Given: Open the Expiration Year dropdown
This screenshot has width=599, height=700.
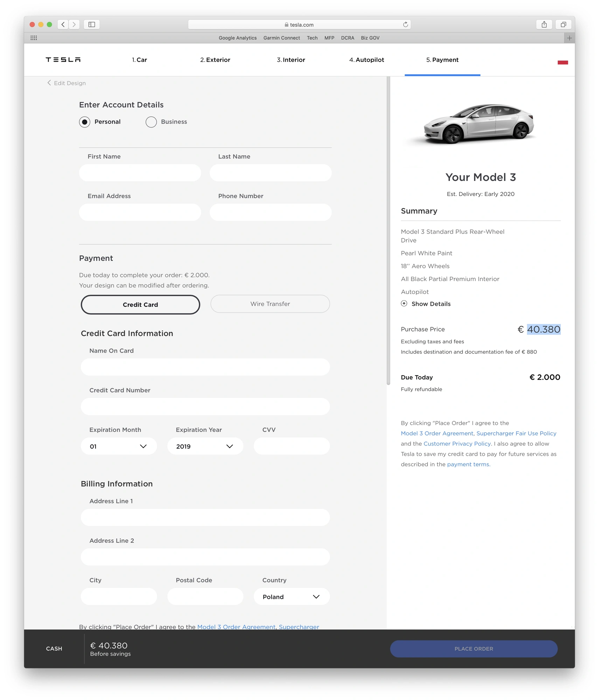Looking at the screenshot, I should tap(205, 446).
